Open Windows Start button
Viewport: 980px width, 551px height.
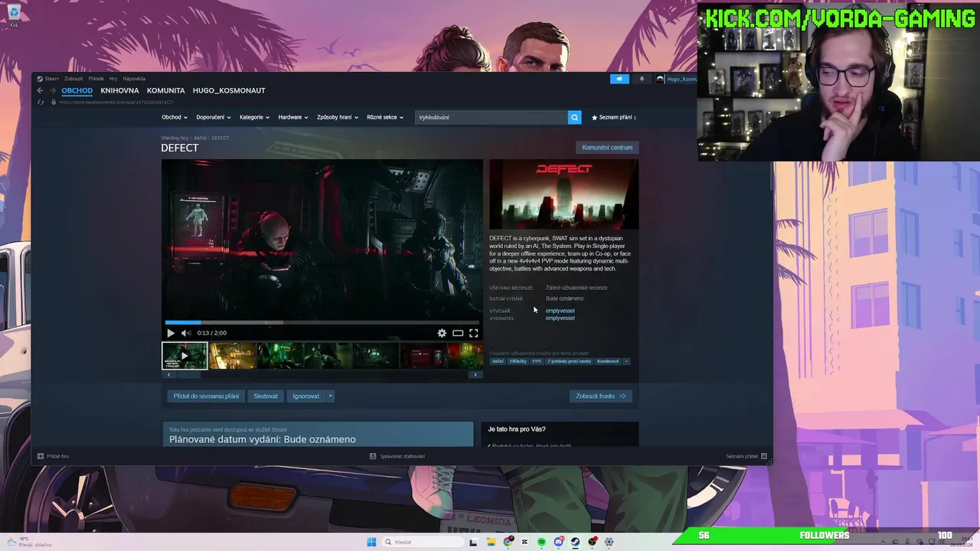pos(371,542)
